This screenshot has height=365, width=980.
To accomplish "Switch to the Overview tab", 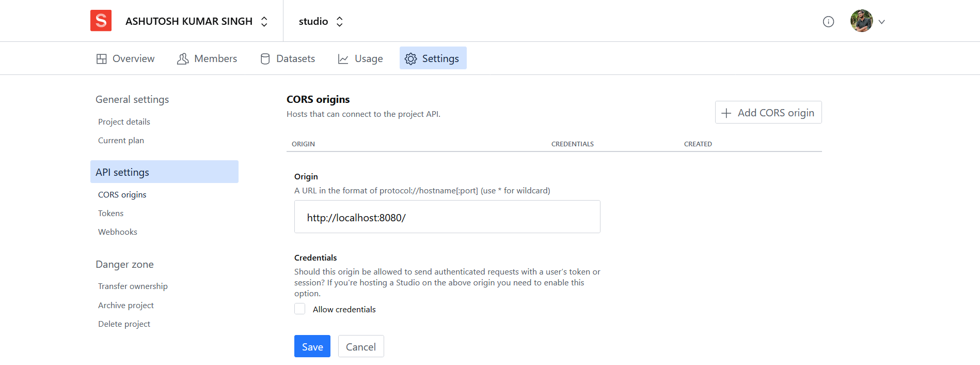I will (125, 58).
